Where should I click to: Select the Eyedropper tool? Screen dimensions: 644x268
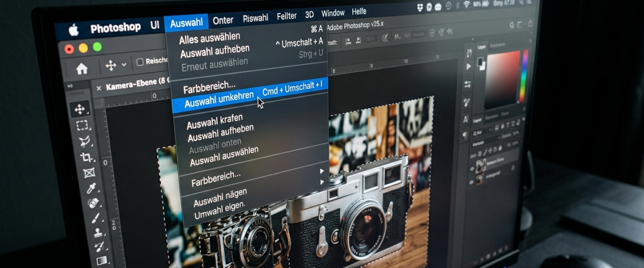pyautogui.click(x=91, y=188)
